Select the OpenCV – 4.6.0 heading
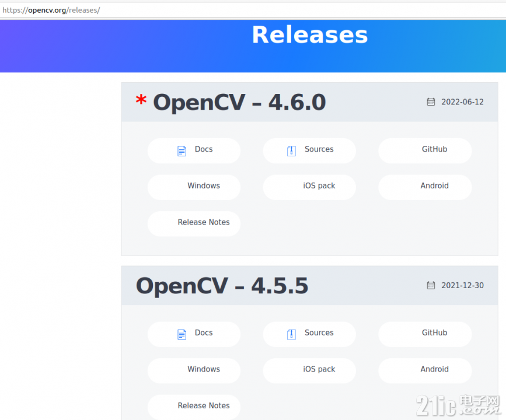Viewport: 506px width, 420px height. [x=239, y=102]
